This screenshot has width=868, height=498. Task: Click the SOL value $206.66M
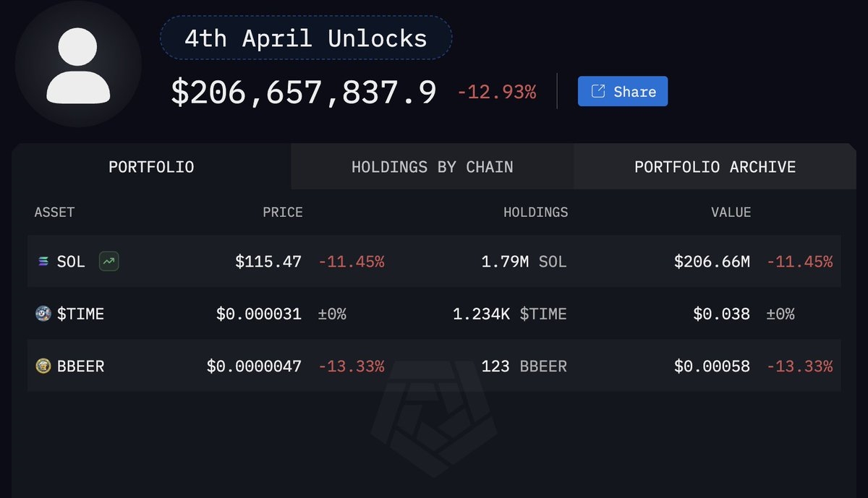712,262
